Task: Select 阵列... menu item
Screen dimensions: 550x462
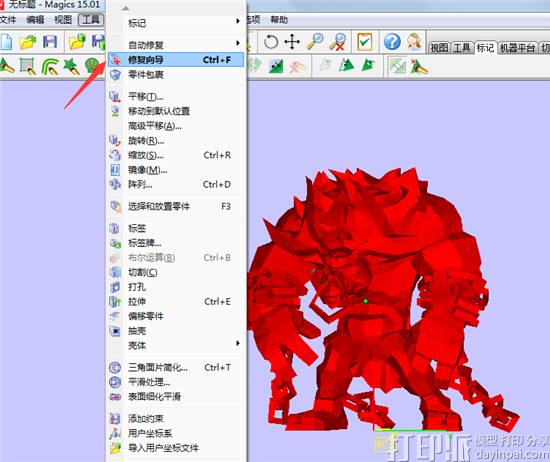Action: click(175, 184)
